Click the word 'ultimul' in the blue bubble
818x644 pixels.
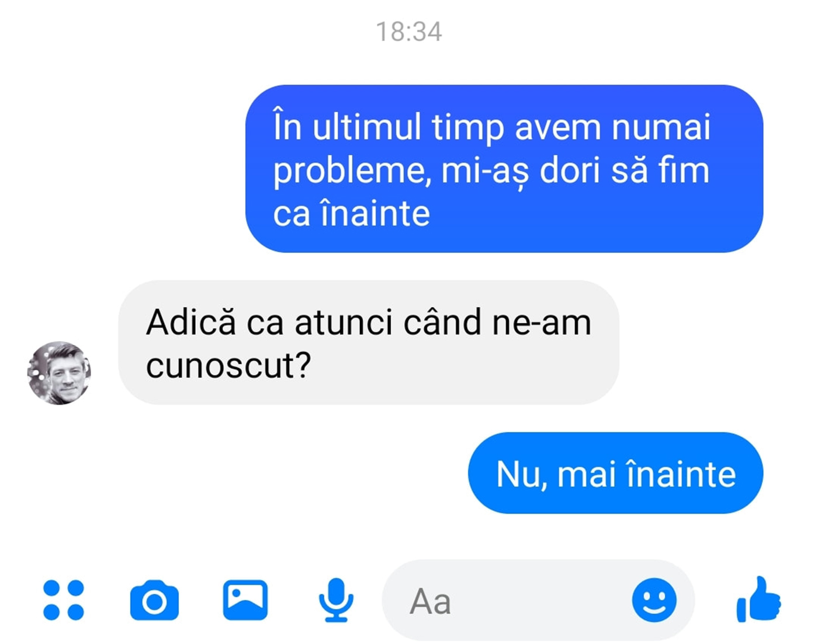[367, 127]
